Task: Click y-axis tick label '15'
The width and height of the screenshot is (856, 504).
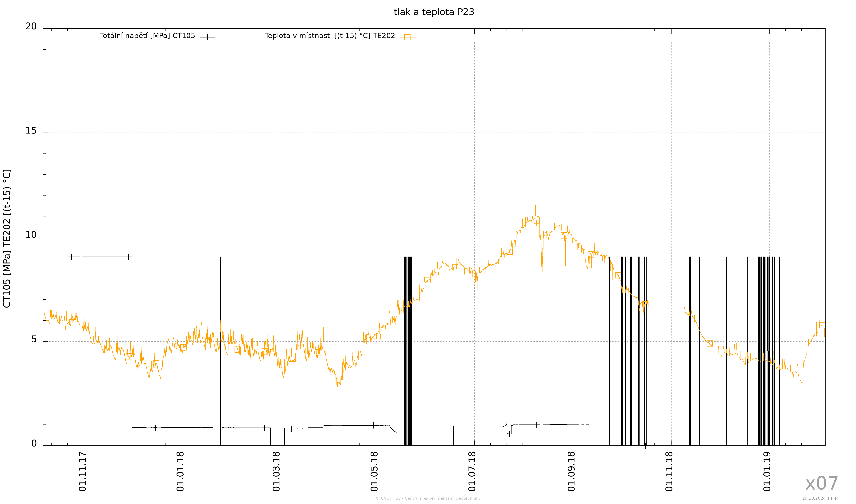Action: point(31,131)
